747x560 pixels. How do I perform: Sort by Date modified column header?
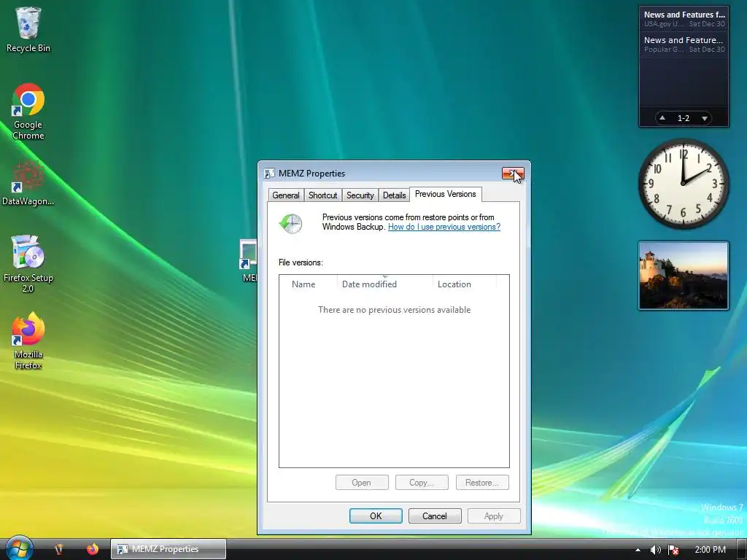(385, 284)
